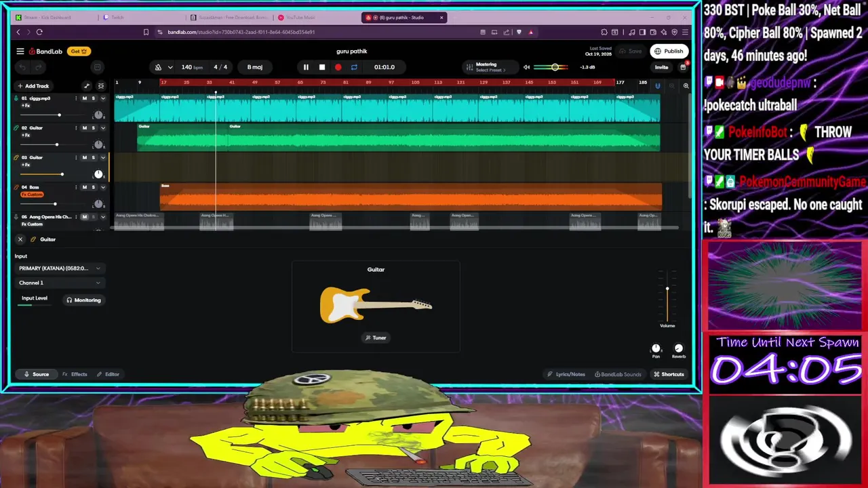
Task: Open the automation tool beside Add Track
Action: point(87,86)
